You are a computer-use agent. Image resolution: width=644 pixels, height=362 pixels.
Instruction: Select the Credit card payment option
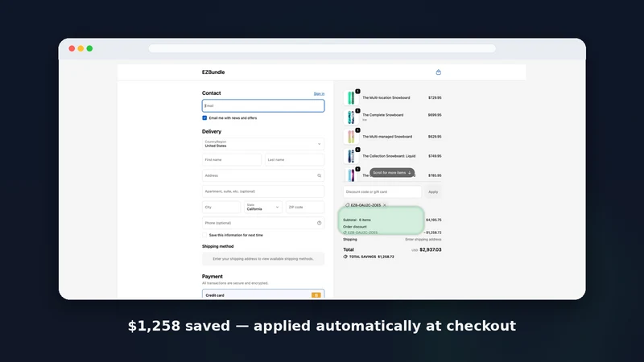point(263,294)
